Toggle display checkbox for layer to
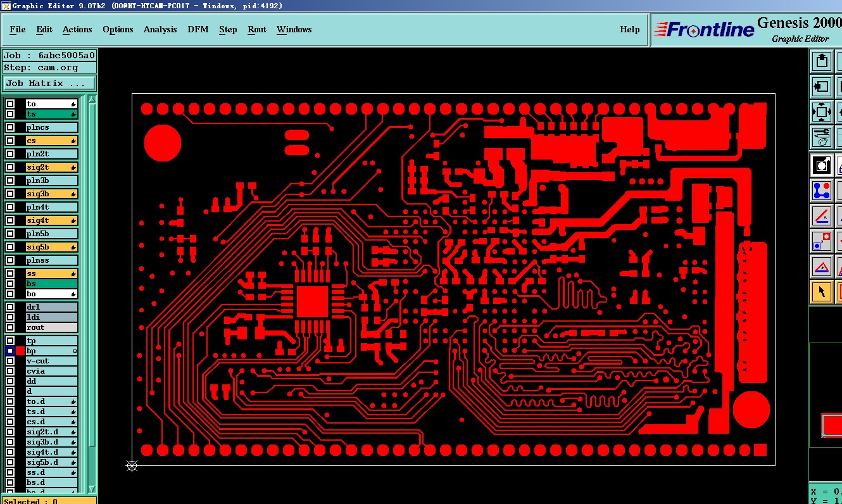The width and height of the screenshot is (842, 504). tap(10, 104)
